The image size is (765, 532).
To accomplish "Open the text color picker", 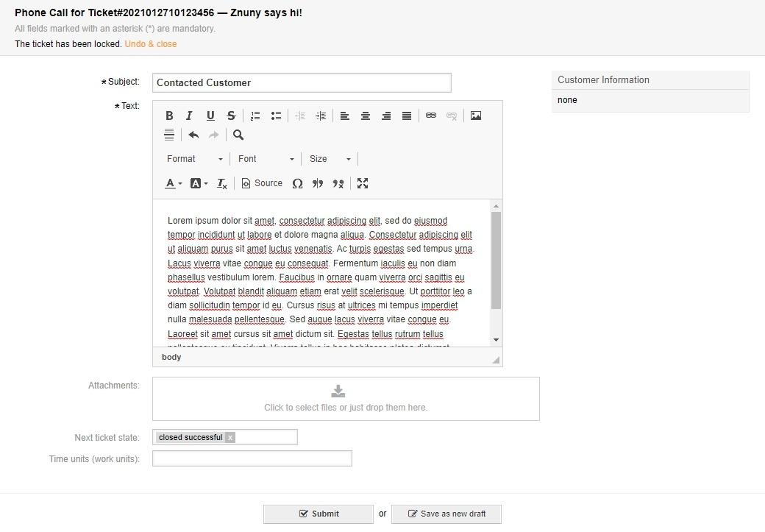I will coord(173,183).
